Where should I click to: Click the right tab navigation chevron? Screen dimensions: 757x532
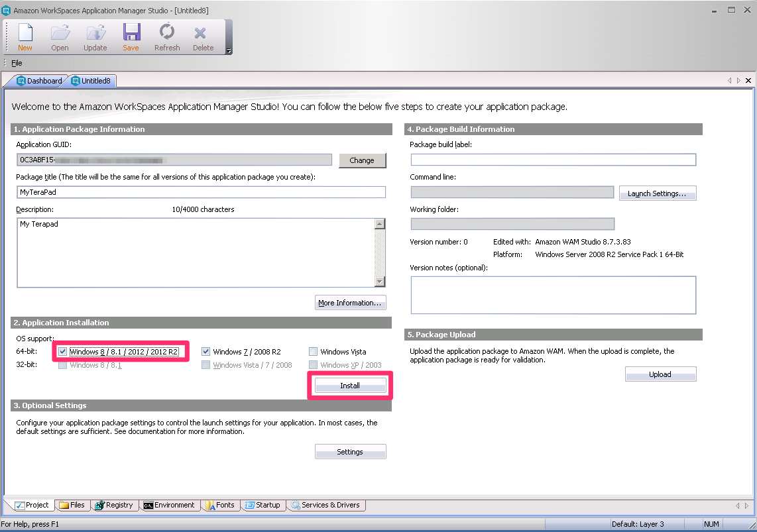click(738, 80)
